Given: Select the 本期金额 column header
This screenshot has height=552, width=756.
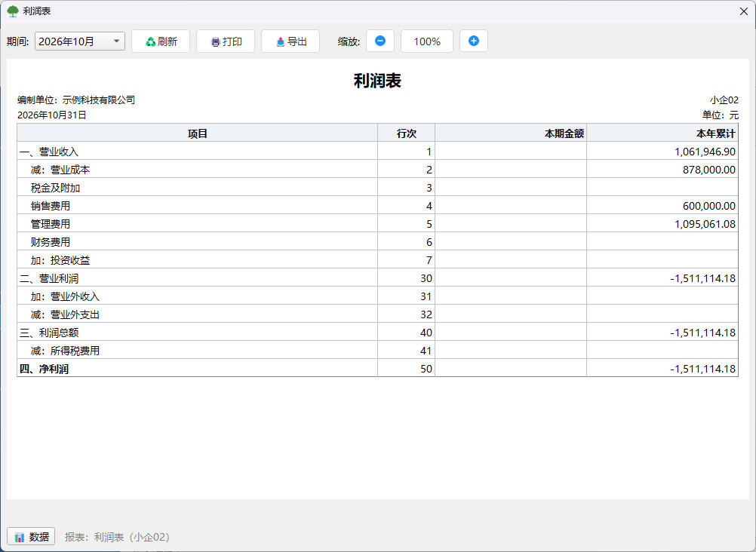Looking at the screenshot, I should (x=511, y=133).
